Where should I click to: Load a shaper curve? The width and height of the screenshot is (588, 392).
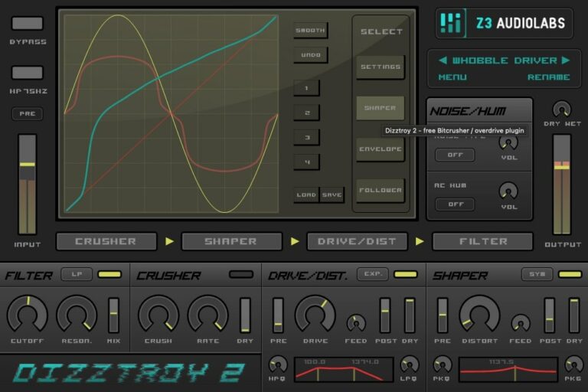pos(306,194)
